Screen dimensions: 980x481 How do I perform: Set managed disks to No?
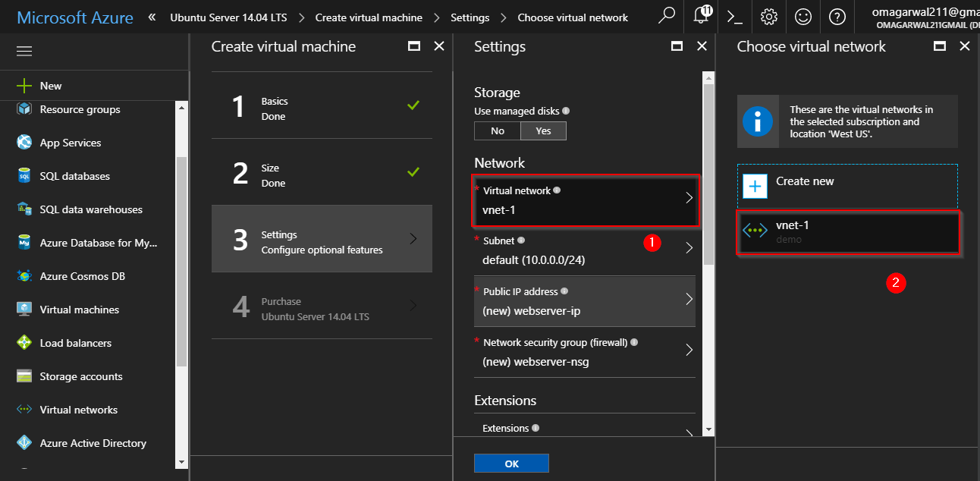click(498, 130)
